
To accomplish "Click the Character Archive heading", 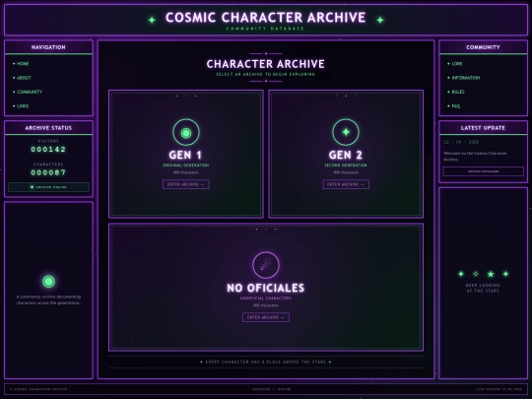I will (x=266, y=64).
